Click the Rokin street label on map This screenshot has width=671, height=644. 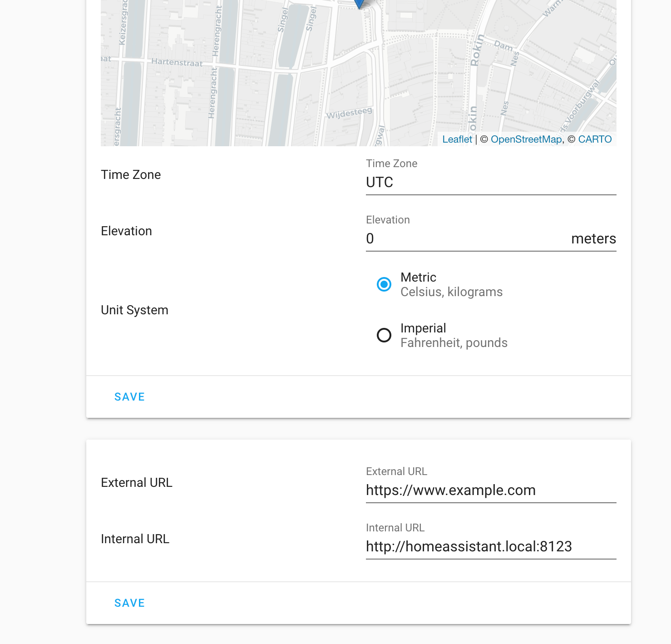coord(475,50)
